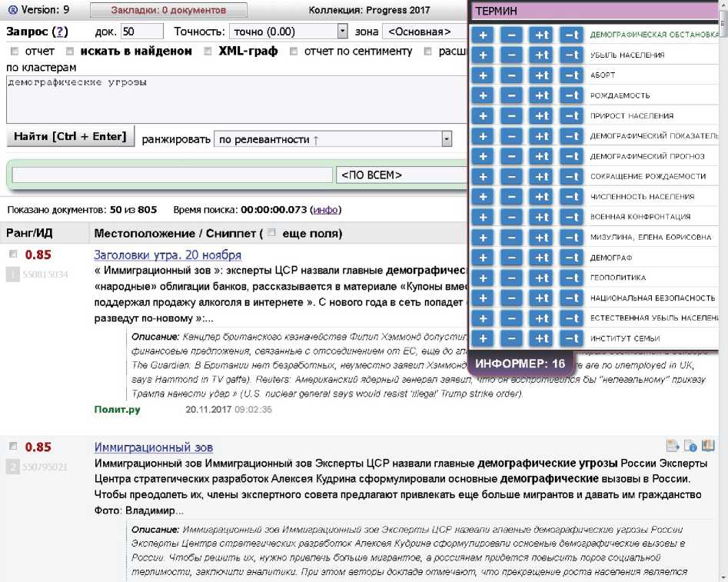Click Закладки: 0 документов button
The height and width of the screenshot is (582, 728).
point(168,10)
